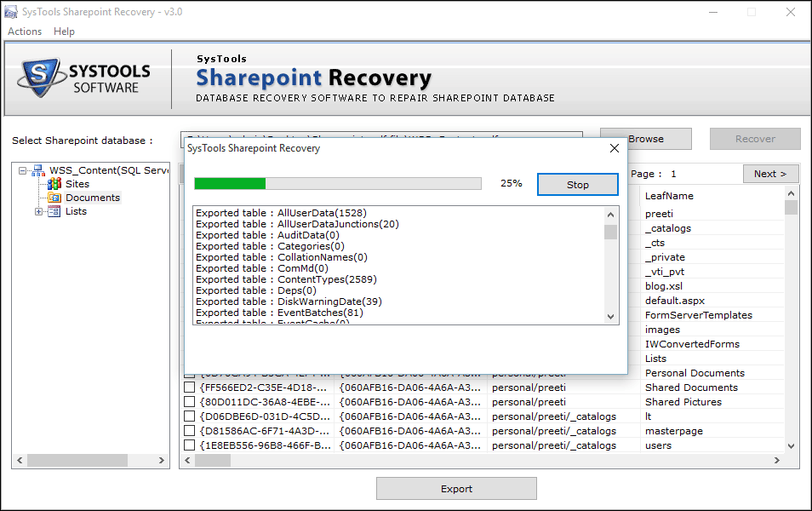812x511 pixels.
Task: Click log line 'Exported table : EventBatches(81)'
Action: 280,313
